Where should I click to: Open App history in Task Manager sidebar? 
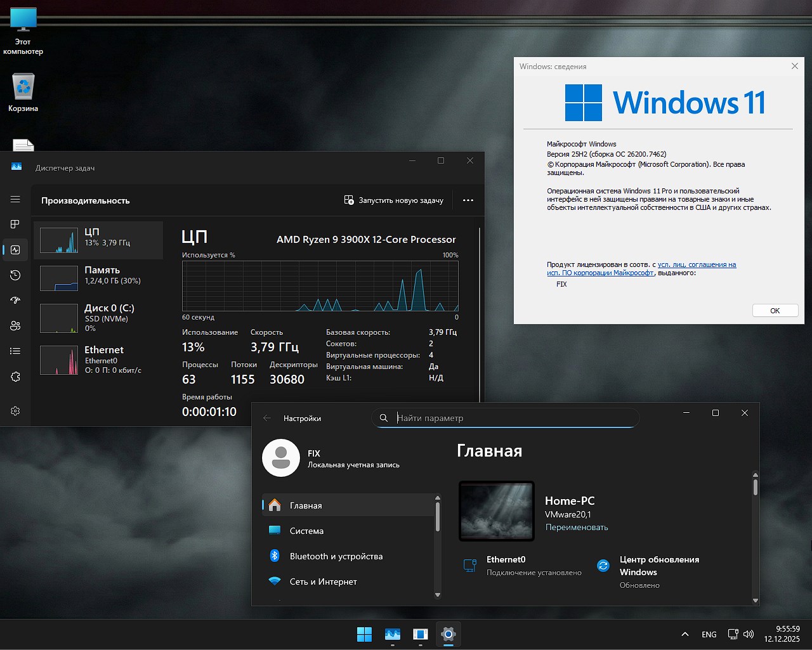(15, 275)
